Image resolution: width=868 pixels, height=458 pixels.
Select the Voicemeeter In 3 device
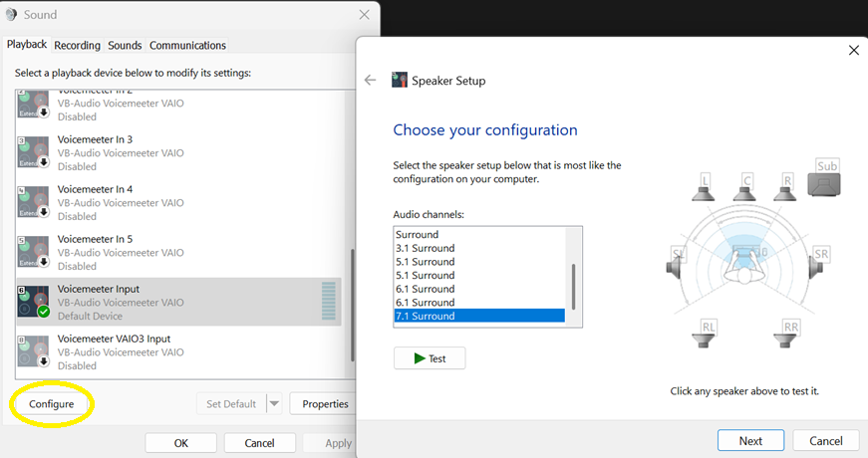click(179, 152)
